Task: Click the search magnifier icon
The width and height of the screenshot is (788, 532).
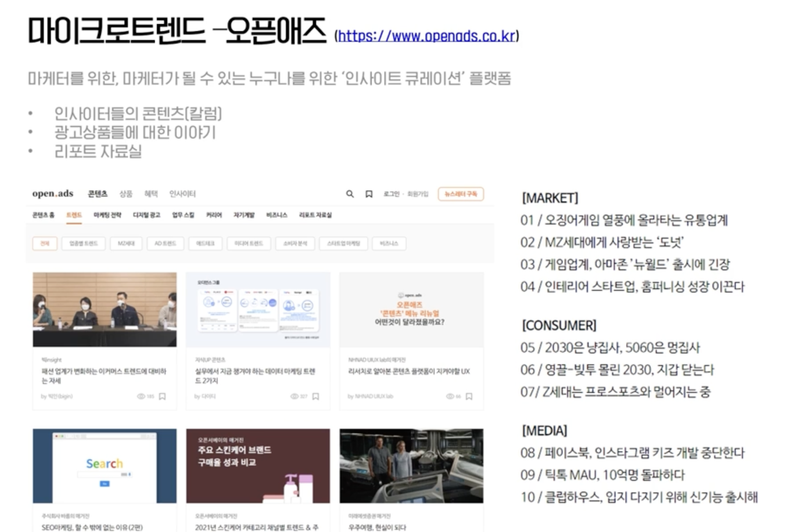Action: click(350, 194)
